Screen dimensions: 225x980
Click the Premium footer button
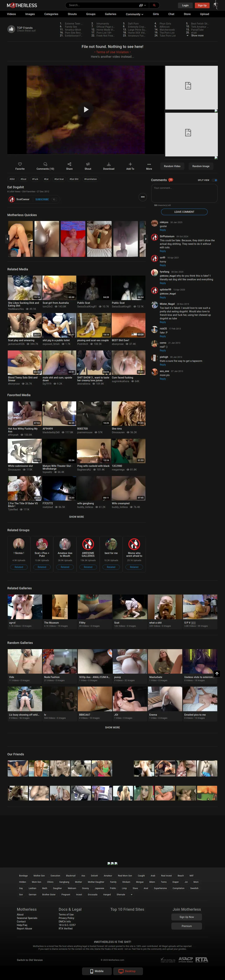pyautogui.click(x=187, y=926)
